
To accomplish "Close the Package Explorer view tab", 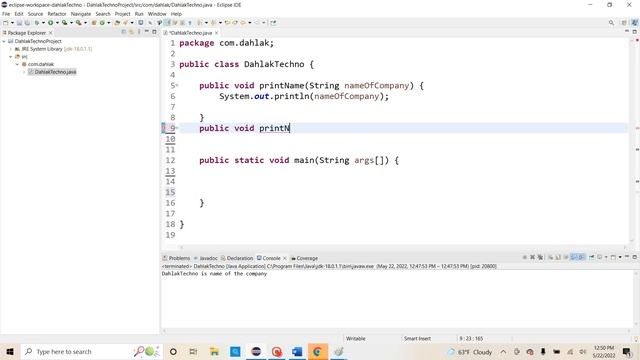I will pyautogui.click(x=51, y=33).
